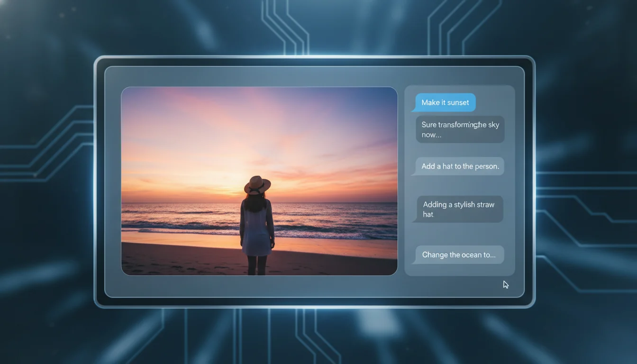Select the "Add a hat to the person." message

(x=458, y=166)
